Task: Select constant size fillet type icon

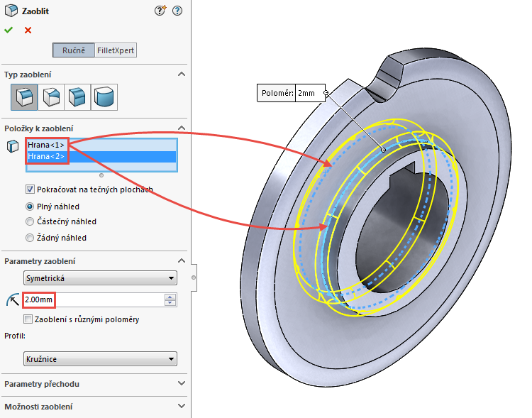Action: 24,97
